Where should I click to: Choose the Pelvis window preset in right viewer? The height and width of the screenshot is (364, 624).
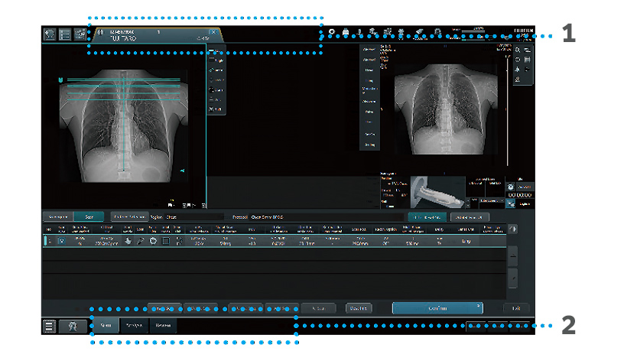(369, 112)
